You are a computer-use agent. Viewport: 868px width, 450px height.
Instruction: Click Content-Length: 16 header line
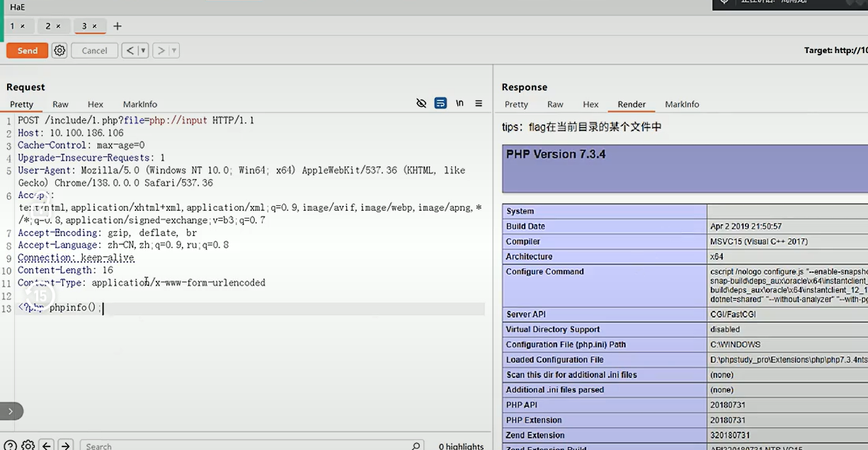[x=65, y=270]
